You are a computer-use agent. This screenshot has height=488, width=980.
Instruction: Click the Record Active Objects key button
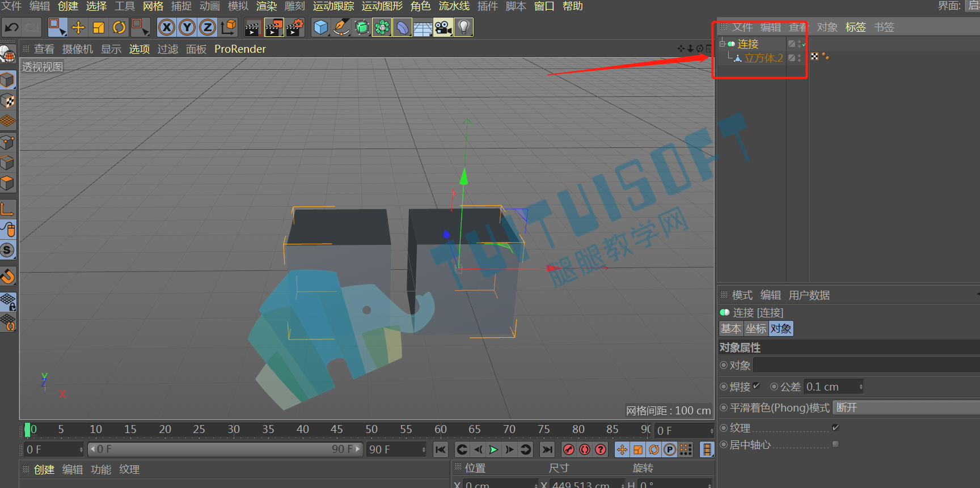(x=568, y=449)
